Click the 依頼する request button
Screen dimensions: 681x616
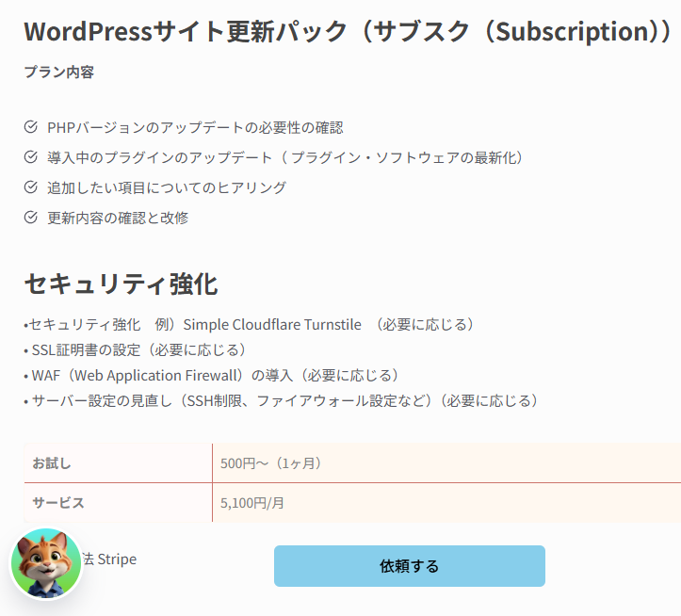tap(409, 565)
